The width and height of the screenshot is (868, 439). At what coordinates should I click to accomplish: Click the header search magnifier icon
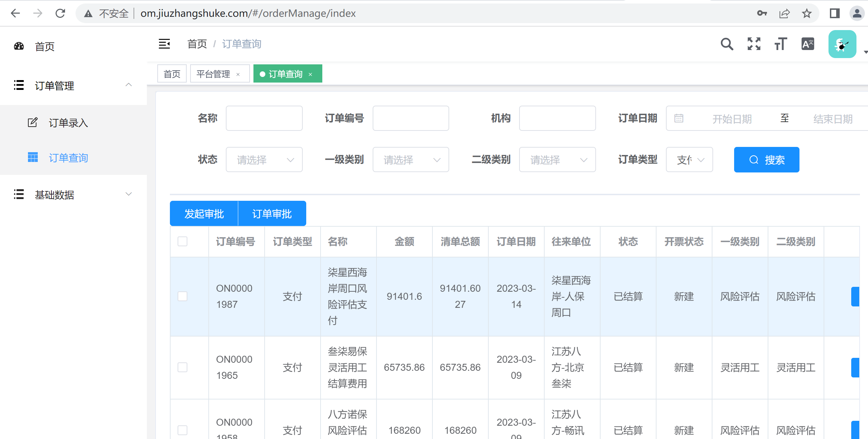pyautogui.click(x=727, y=44)
